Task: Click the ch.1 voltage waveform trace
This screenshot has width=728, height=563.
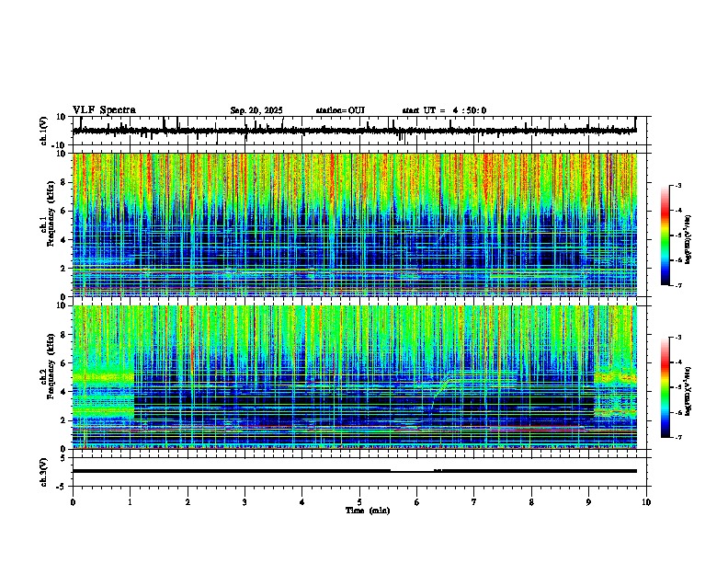Action: (354, 131)
